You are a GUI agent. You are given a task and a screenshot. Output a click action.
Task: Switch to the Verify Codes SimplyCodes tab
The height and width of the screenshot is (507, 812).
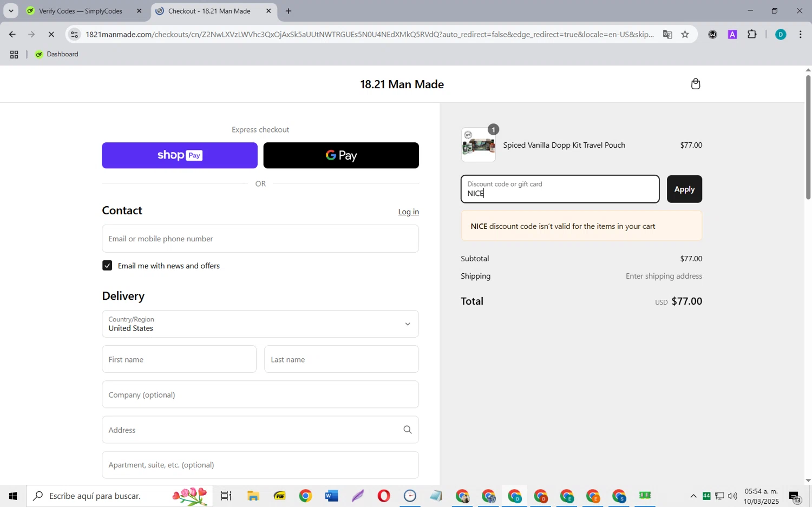81,11
